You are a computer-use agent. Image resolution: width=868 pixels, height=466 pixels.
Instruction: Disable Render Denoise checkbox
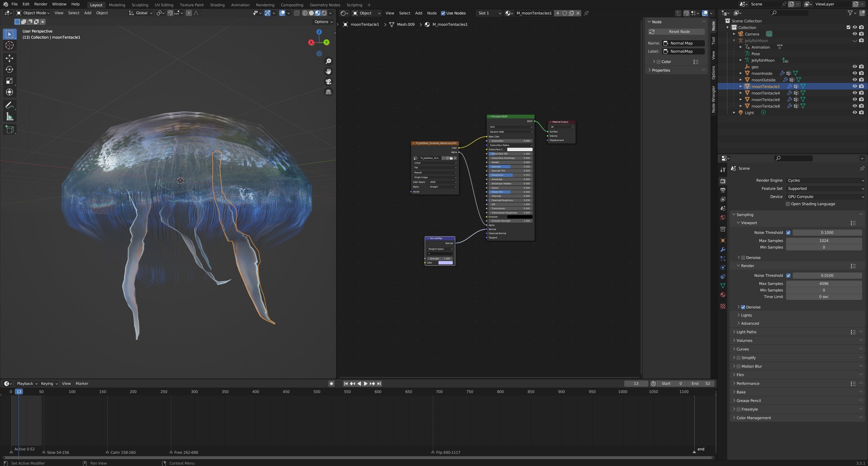pos(743,307)
